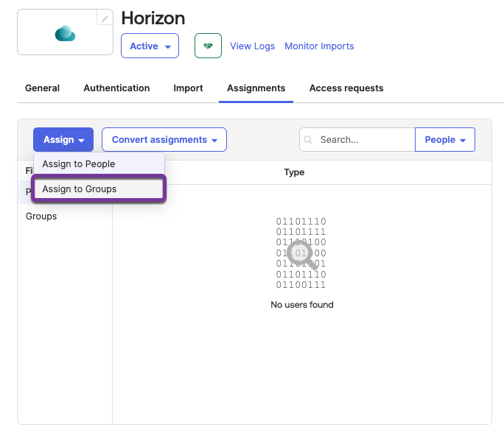Screen dimensions: 504x433
Task: Click the green handshake icon button
Action: pos(208,46)
